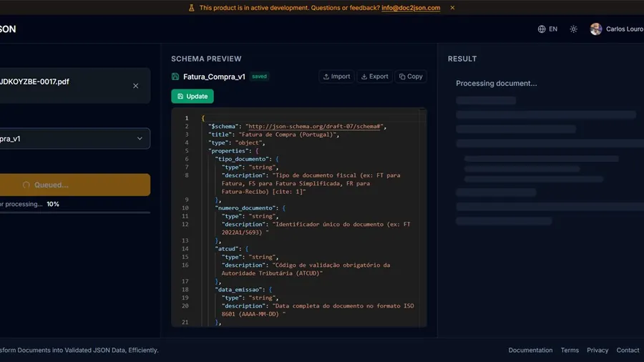The width and height of the screenshot is (644, 362).
Task: Click the "data_emissao" property line
Action: [243, 290]
